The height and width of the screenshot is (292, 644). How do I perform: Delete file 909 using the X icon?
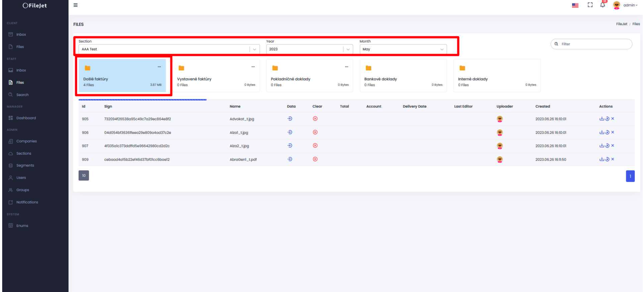(x=613, y=159)
